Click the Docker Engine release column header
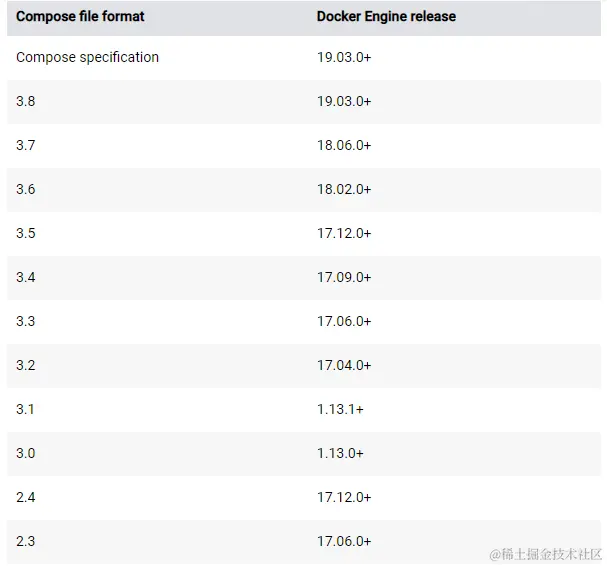 coord(386,17)
